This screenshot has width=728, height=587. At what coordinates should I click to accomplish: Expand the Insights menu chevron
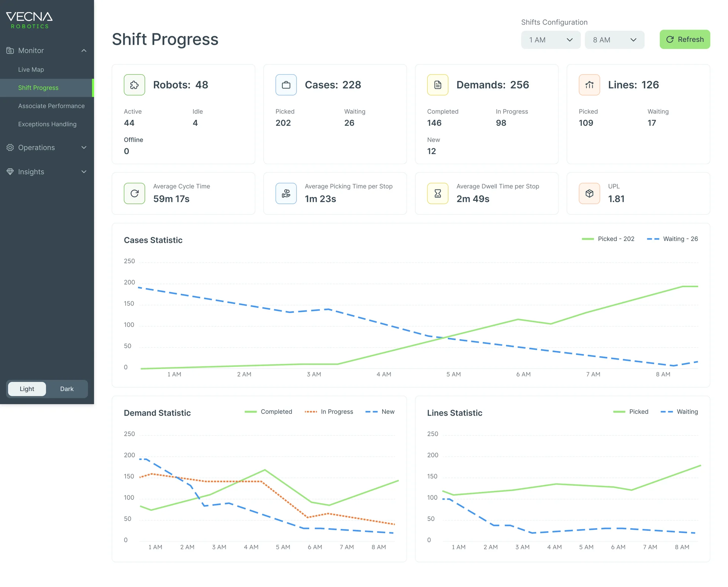point(84,172)
